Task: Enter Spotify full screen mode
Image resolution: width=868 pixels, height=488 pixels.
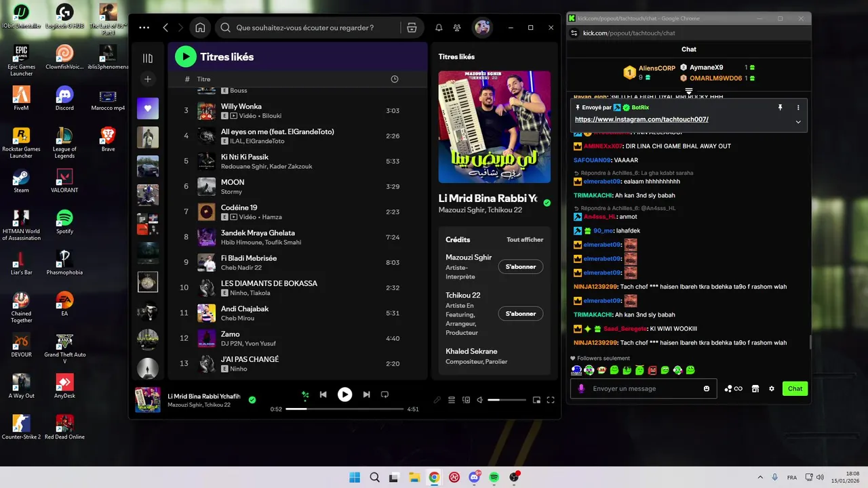Action: (551, 400)
